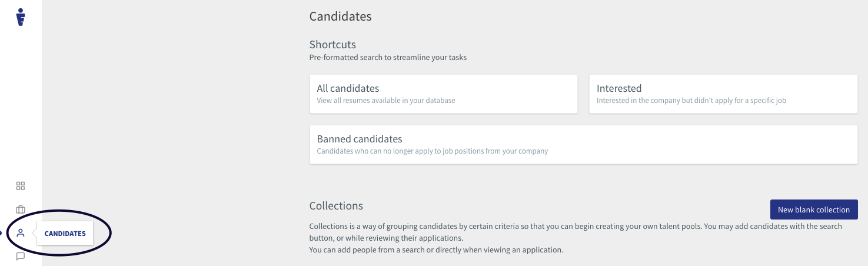Screen dimensions: 868x266
Task: Click "View all resumes available" subtitle
Action: (x=386, y=101)
